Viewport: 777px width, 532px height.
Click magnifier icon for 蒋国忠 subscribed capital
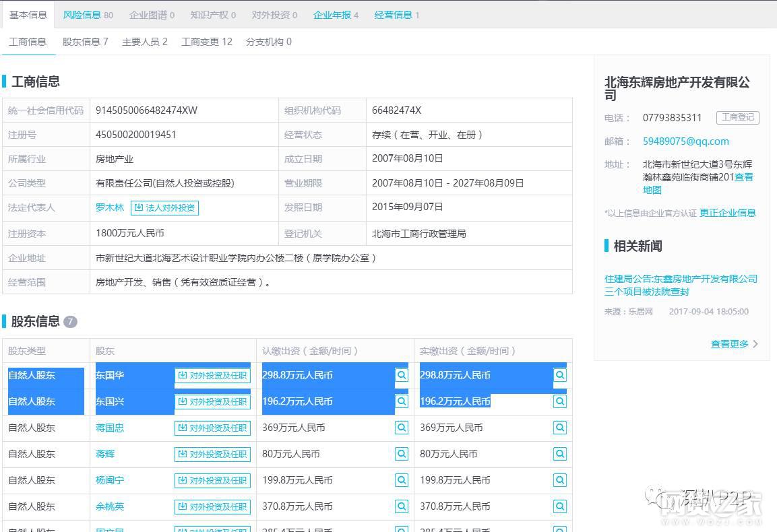coord(402,428)
